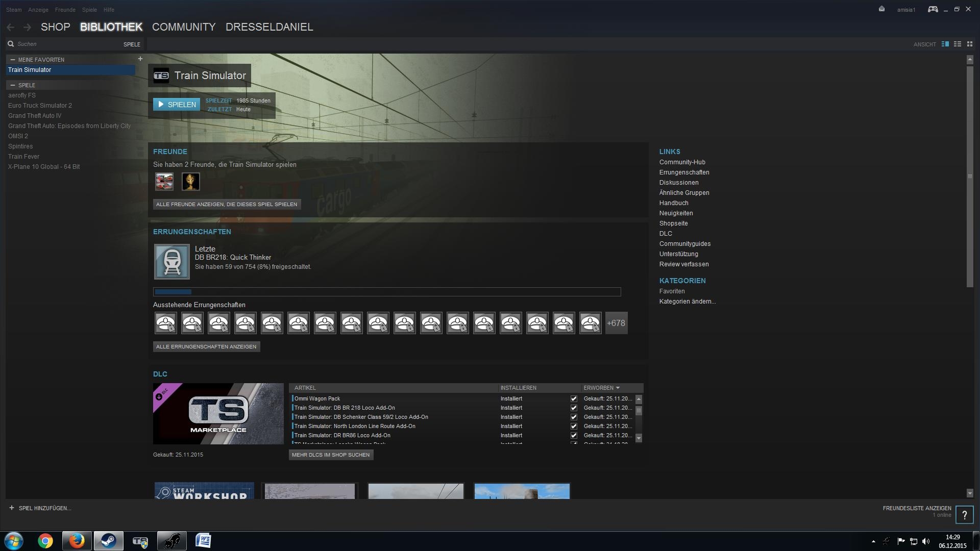Open the Community tab
This screenshot has height=551, width=980.
(x=184, y=27)
